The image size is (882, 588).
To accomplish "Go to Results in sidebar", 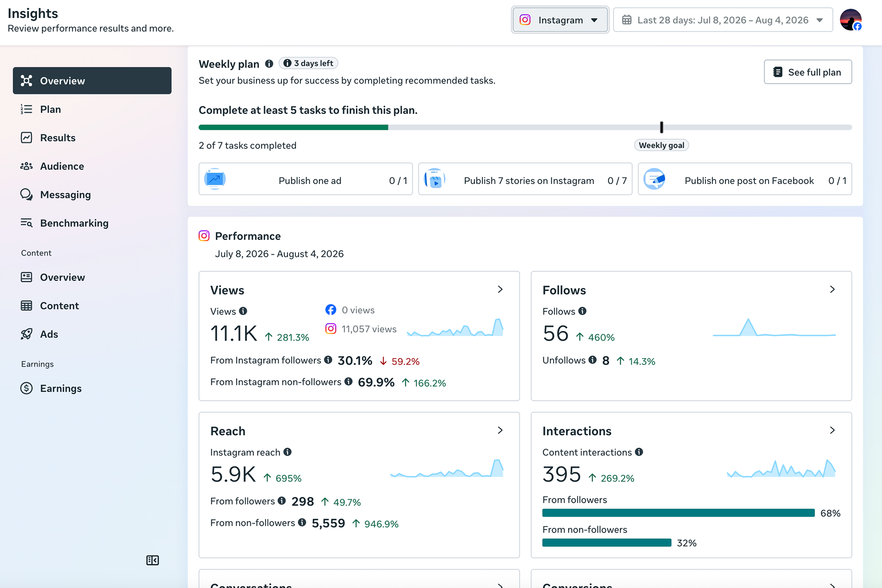I will point(92,138).
